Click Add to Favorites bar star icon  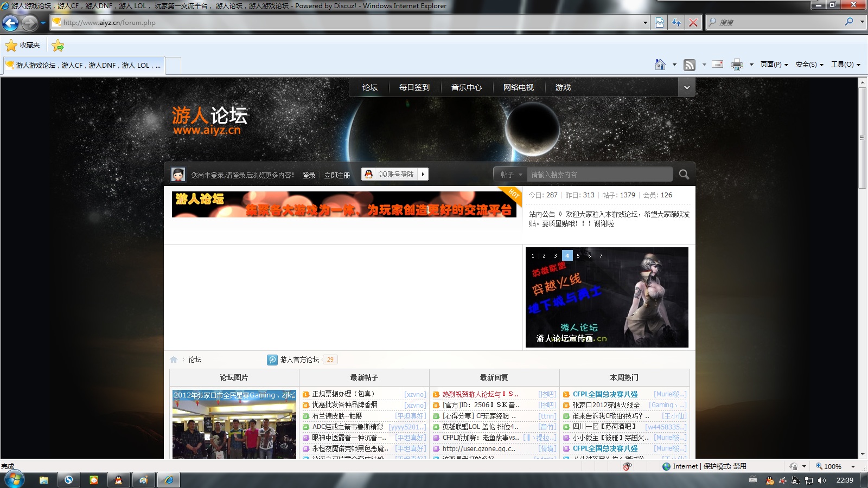click(58, 46)
